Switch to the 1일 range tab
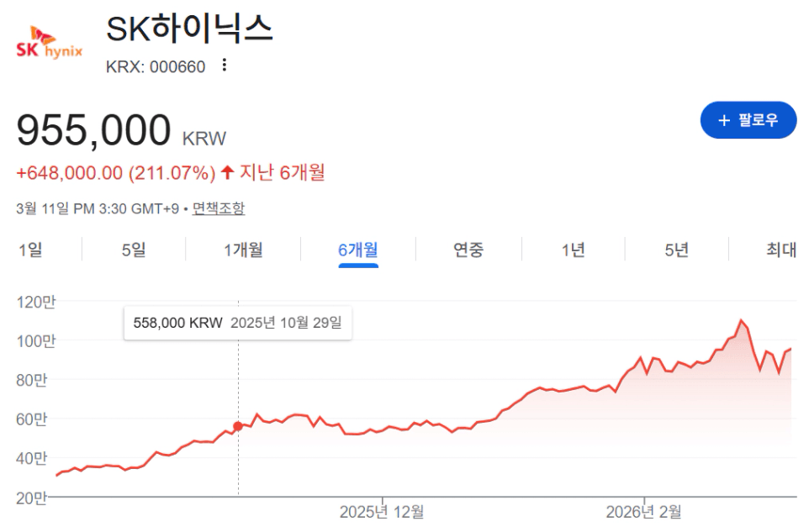 (29, 250)
